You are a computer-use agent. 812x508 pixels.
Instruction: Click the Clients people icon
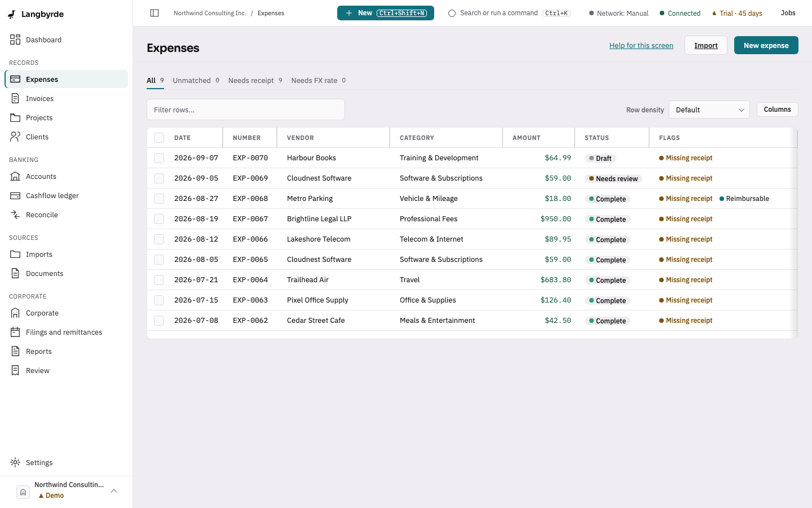(x=15, y=137)
